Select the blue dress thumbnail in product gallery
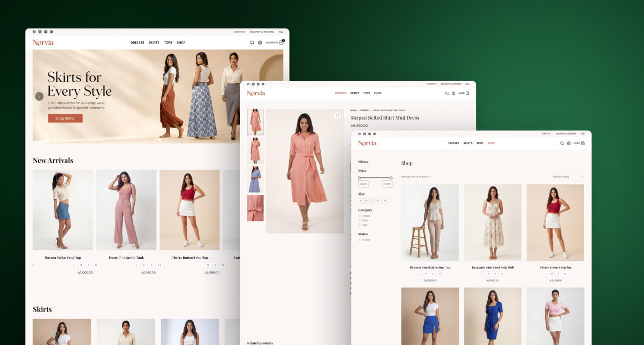The height and width of the screenshot is (345, 644). [255, 179]
